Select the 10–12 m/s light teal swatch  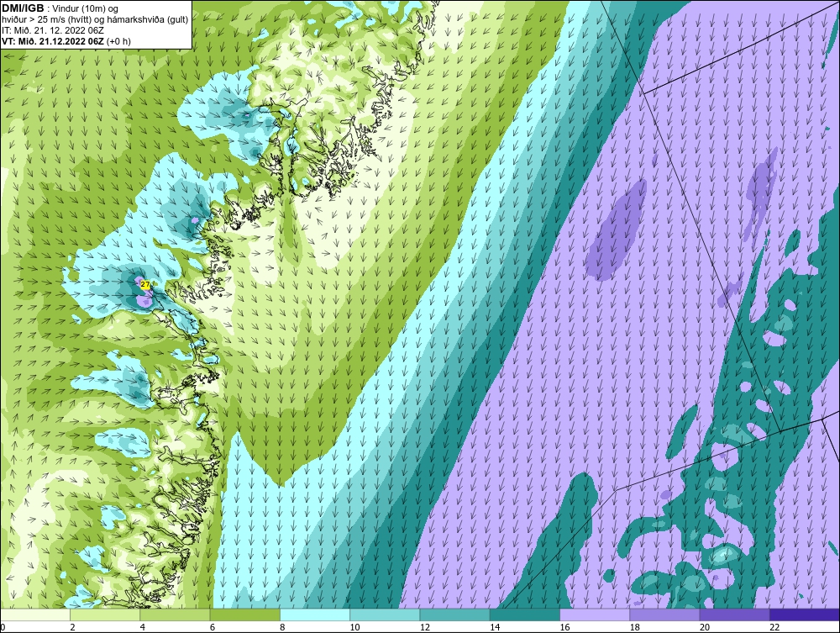tap(385, 615)
